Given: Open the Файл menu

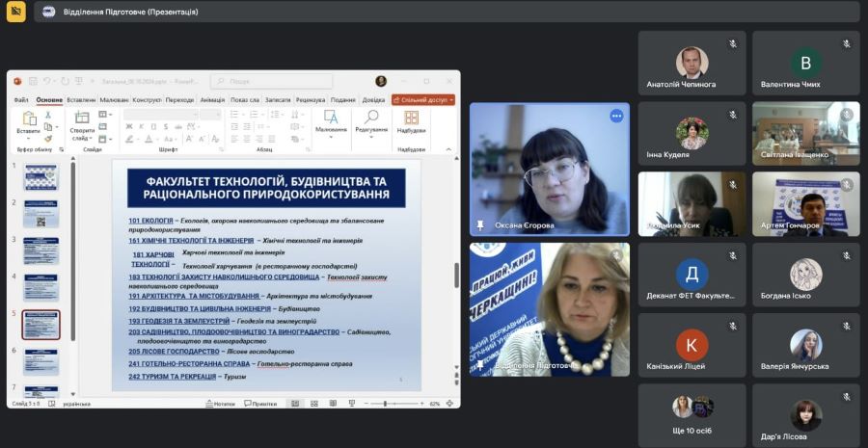Looking at the screenshot, I should [21, 100].
